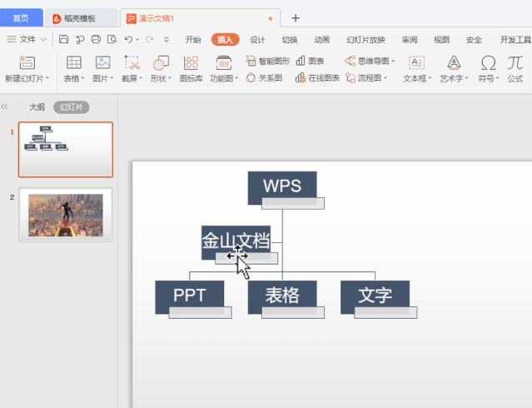Expand the 思维导图 dropdown arrow
532x408 pixels.
[393, 61]
